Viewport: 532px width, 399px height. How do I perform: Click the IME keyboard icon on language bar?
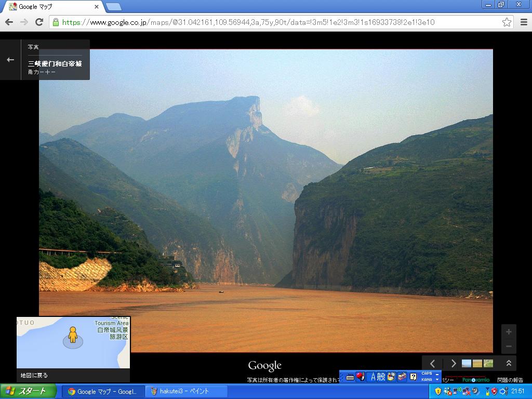pos(350,377)
